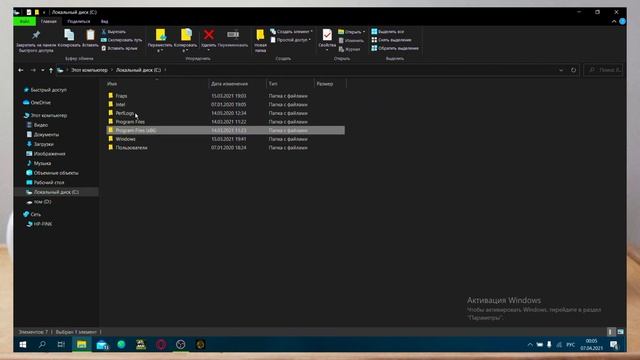Click Скопировать путь (Copy path)
The height and width of the screenshot is (360, 640).
[122, 40]
